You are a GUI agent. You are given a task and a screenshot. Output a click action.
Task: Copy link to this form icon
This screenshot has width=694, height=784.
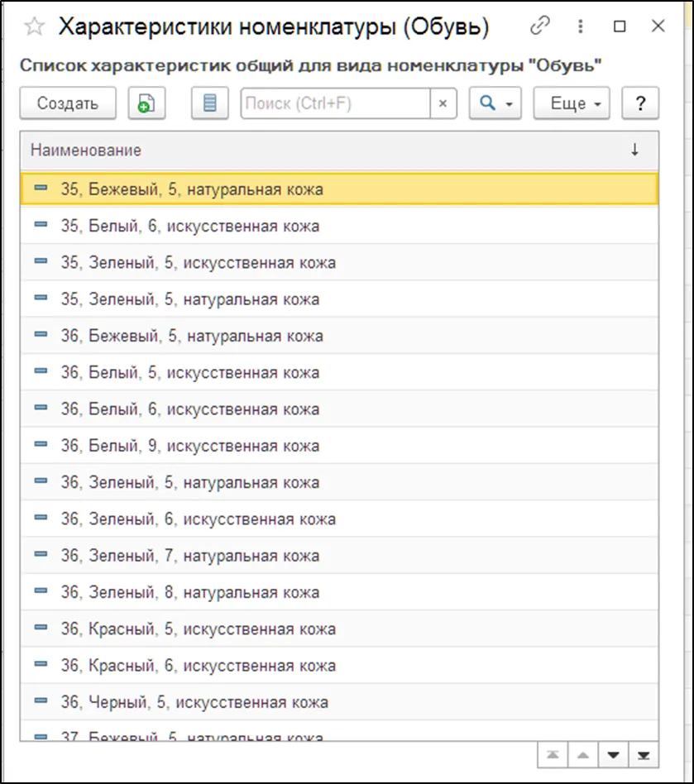pyautogui.click(x=540, y=26)
